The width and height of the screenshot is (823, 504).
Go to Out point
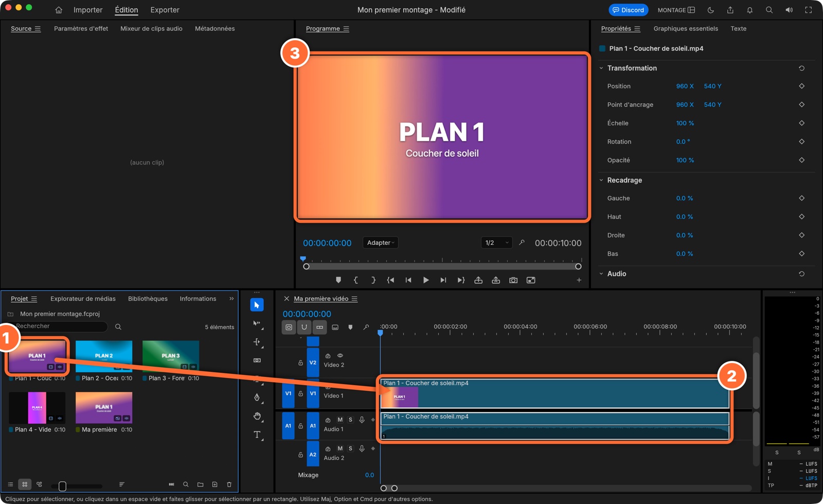tap(460, 280)
